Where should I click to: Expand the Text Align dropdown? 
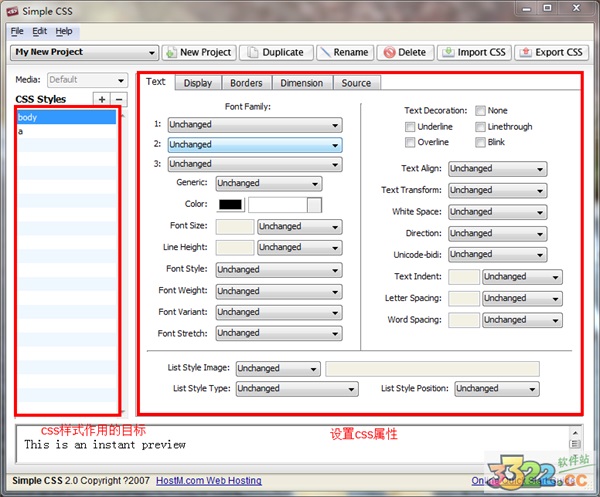pos(497,169)
